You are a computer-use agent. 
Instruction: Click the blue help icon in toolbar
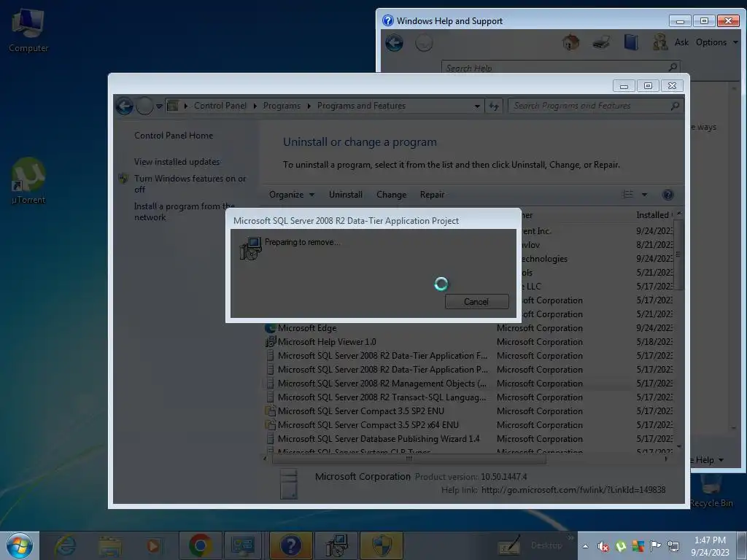pyautogui.click(x=668, y=194)
